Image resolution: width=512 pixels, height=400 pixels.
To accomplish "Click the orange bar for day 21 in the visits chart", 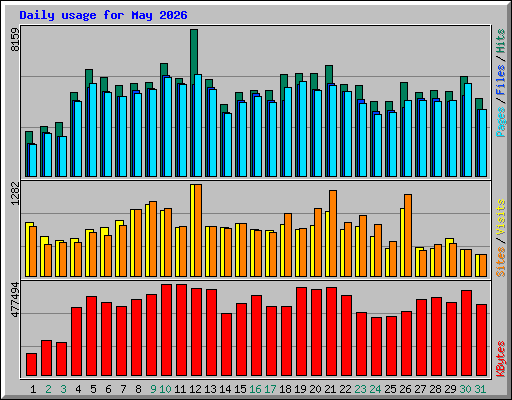I will (333, 233).
